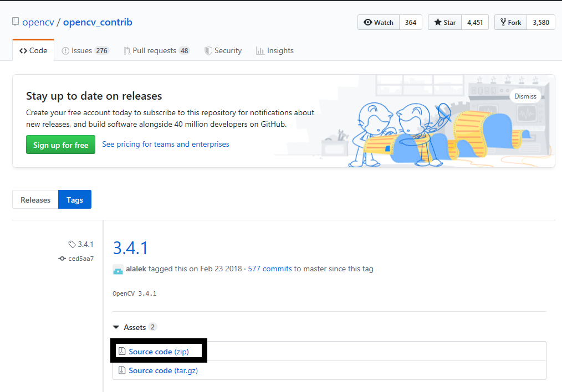Click the code brackets icon in Code tab
This screenshot has height=392, width=562.
click(23, 51)
